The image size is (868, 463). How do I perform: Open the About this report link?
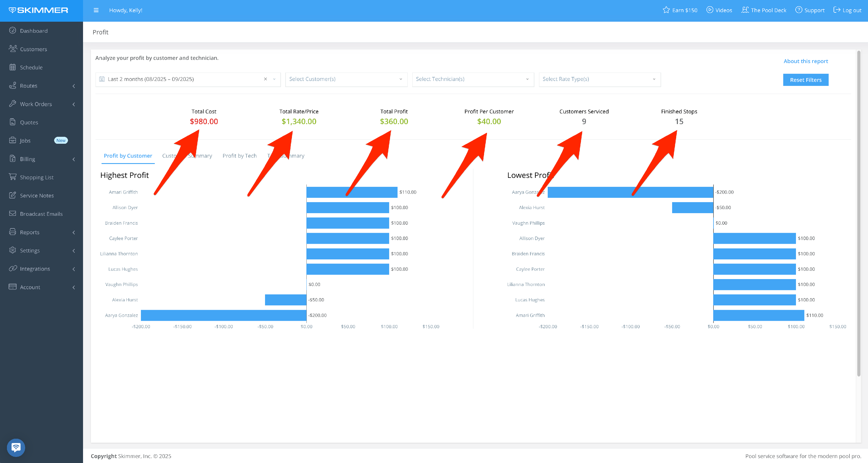click(x=805, y=61)
